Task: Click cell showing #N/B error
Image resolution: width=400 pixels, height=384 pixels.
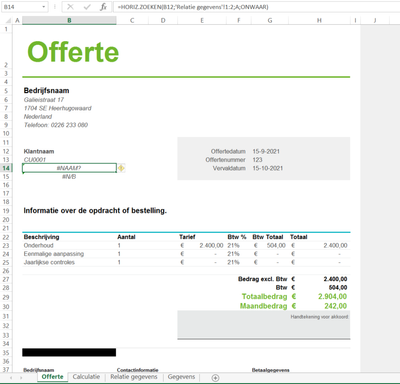Action: (x=69, y=177)
